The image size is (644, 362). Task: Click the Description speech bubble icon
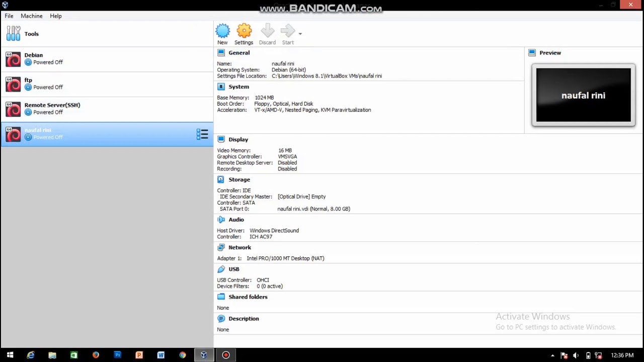click(x=221, y=319)
